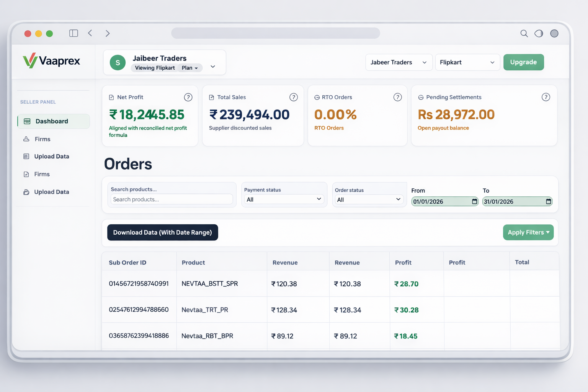Click Download Data (With Date Range) button
This screenshot has height=392, width=588.
click(x=162, y=232)
